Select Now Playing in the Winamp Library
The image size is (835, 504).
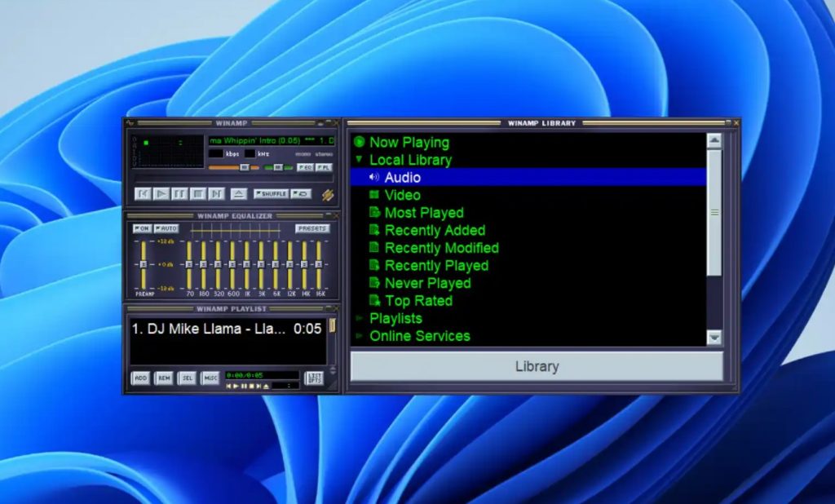pos(409,142)
